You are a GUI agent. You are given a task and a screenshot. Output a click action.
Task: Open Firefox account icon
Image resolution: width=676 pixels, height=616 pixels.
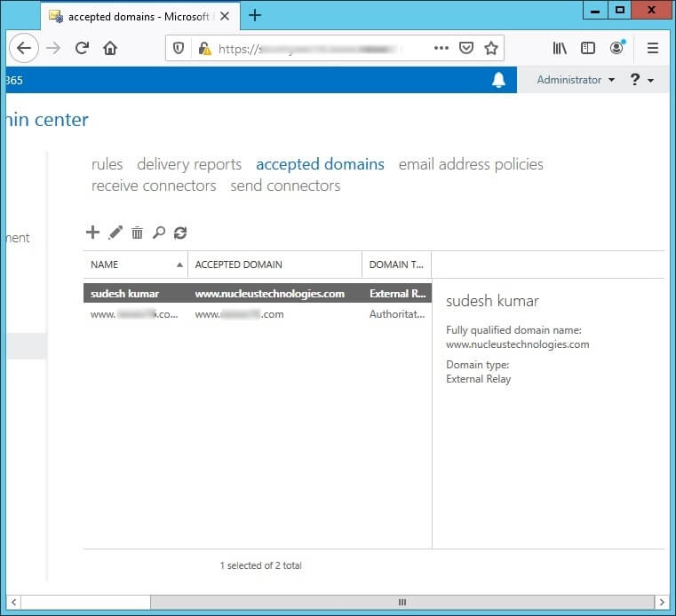617,47
